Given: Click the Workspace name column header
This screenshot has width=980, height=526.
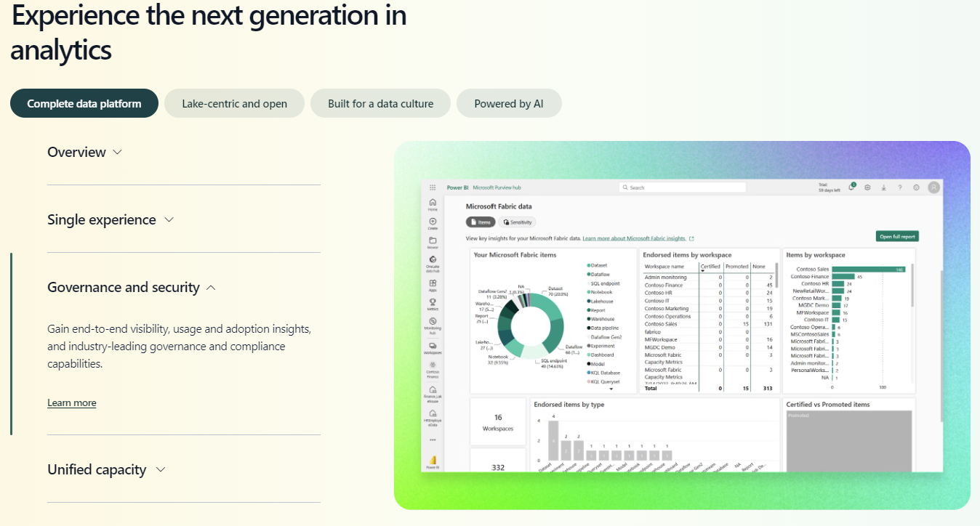Looking at the screenshot, I should point(664,267).
